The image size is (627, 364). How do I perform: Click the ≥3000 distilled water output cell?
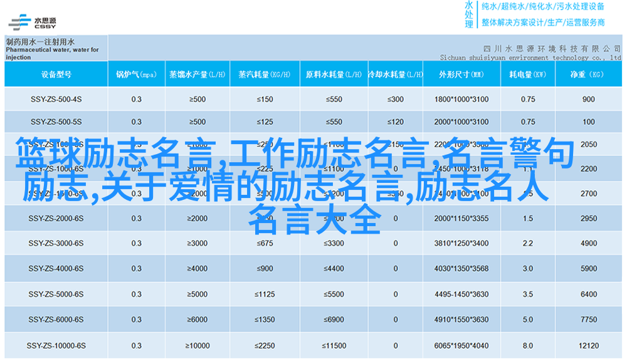[197, 243]
